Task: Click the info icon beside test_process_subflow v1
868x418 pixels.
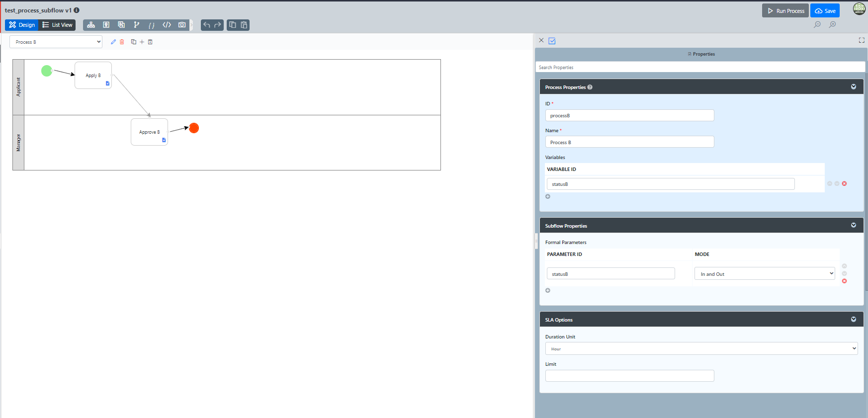Action: click(x=77, y=10)
